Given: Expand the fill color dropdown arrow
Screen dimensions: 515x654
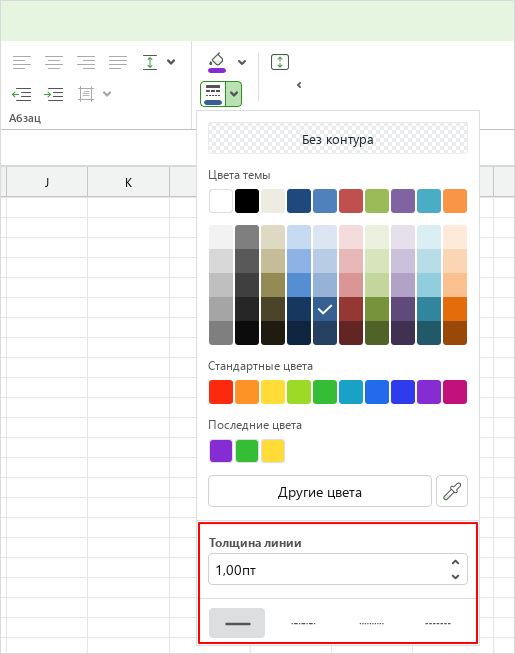Looking at the screenshot, I should coord(242,63).
